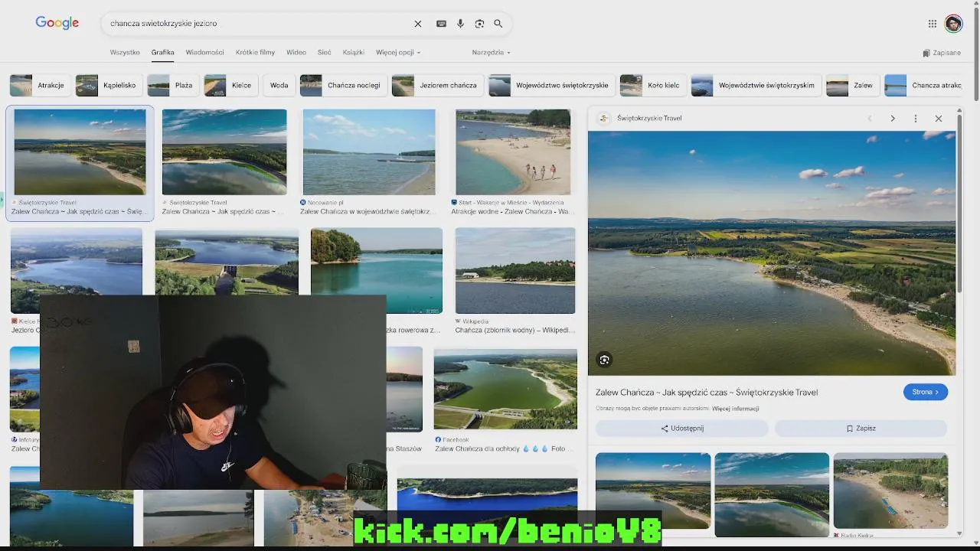Image resolution: width=980 pixels, height=551 pixels.
Task: Click the Udostępnij share button
Action: tap(681, 429)
